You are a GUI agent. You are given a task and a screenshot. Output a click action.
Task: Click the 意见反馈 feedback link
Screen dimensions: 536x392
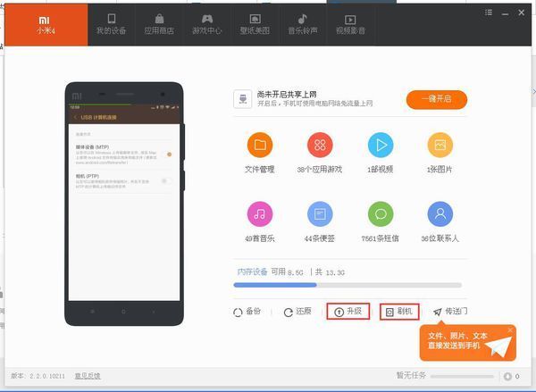coord(88,376)
